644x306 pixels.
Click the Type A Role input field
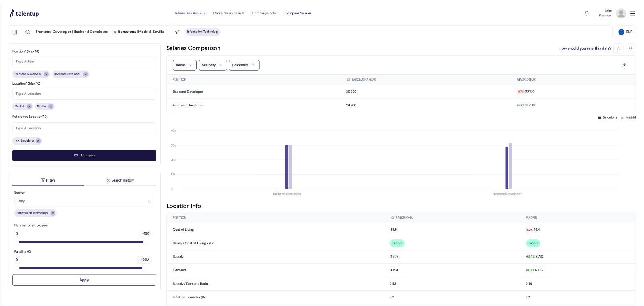(x=84, y=62)
